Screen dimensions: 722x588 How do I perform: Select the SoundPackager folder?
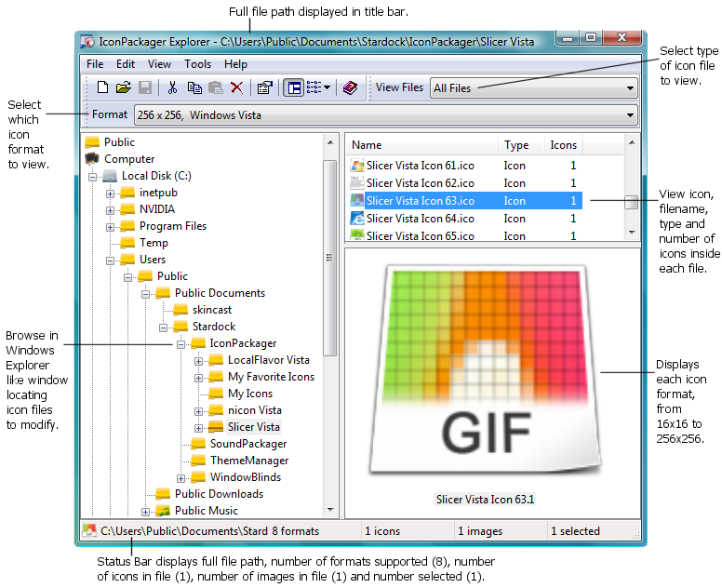248,444
